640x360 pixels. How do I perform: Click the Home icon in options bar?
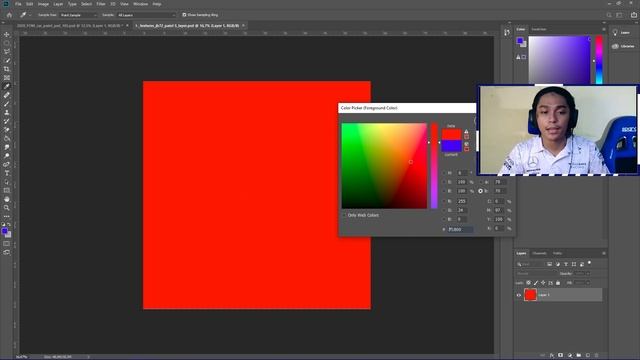9,15
